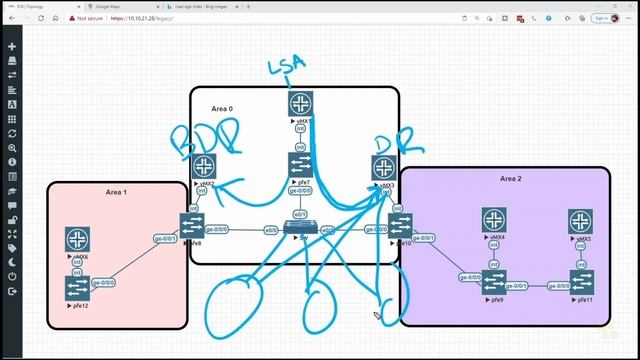Open the Nodes list in the sidebar
This screenshot has height=360, width=640.
click(x=12, y=61)
